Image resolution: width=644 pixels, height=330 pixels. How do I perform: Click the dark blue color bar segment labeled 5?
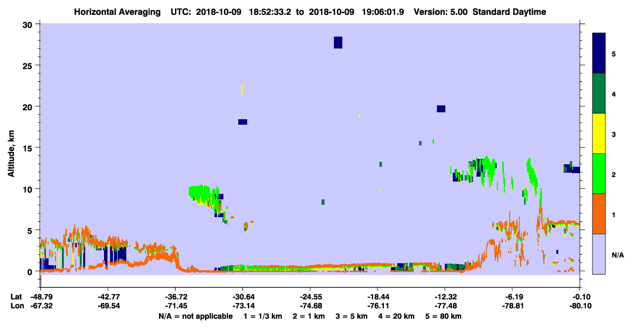599,53
